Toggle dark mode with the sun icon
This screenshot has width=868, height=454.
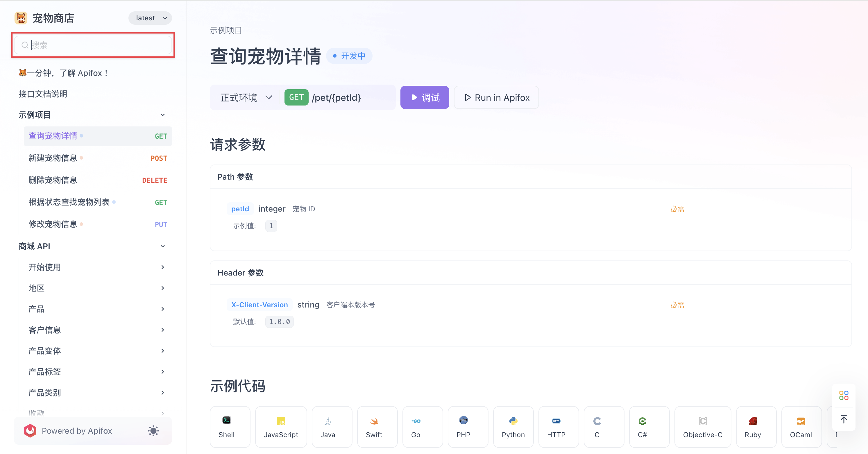click(x=154, y=431)
